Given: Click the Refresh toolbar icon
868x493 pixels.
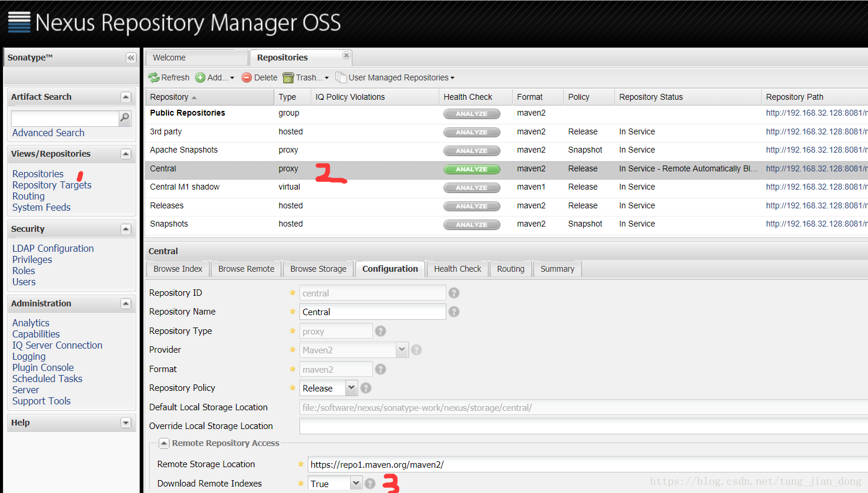Looking at the screenshot, I should click(x=154, y=77).
